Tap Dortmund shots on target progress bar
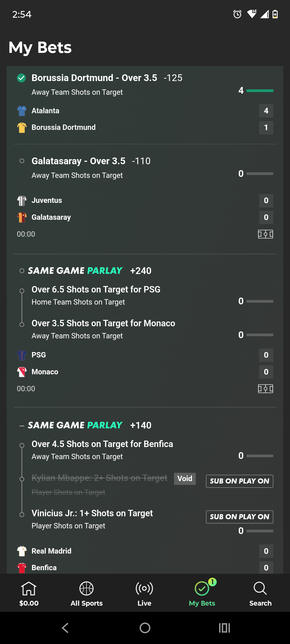The height and width of the screenshot is (644, 290). (260, 91)
